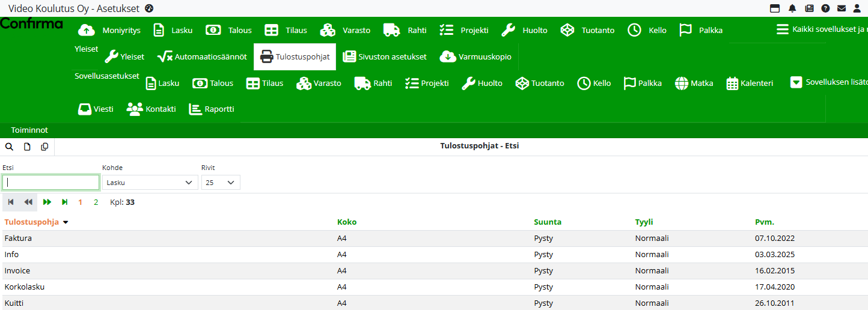
Task: Open the Rivit rows-per-page dropdown
Action: (x=220, y=183)
